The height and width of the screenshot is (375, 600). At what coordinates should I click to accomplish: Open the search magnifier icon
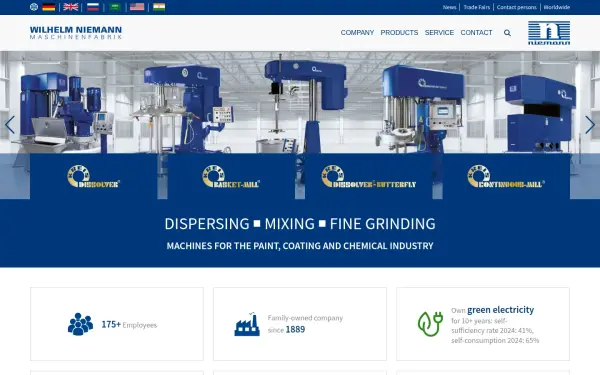click(507, 33)
